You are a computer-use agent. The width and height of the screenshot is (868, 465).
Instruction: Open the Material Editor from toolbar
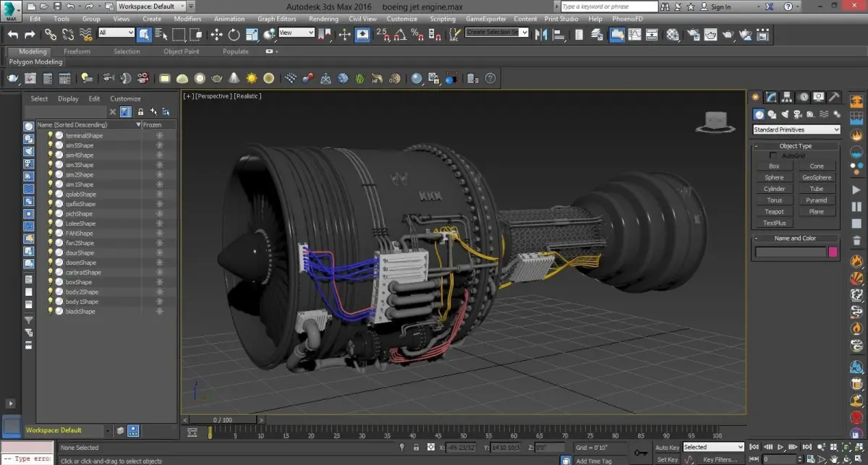pos(673,34)
